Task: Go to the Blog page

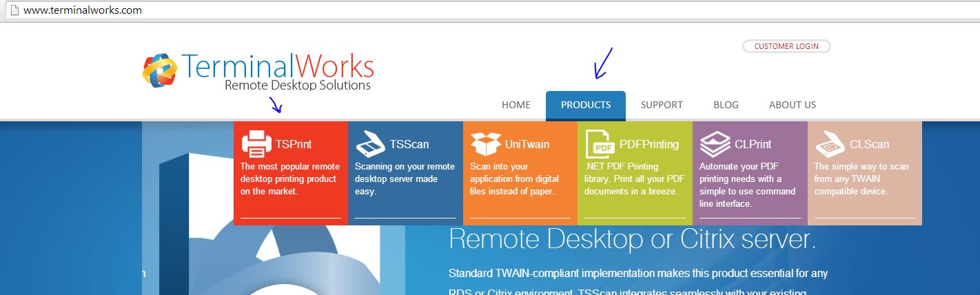Action: point(726,105)
